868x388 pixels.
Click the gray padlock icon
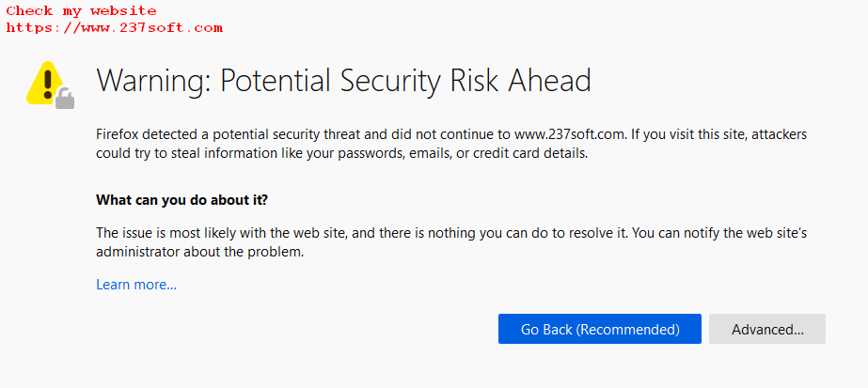coord(64,98)
